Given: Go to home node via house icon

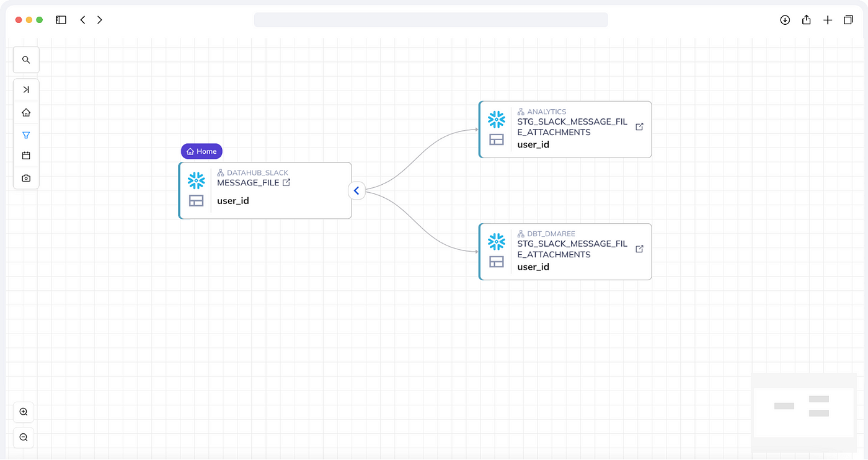Looking at the screenshot, I should click(26, 113).
